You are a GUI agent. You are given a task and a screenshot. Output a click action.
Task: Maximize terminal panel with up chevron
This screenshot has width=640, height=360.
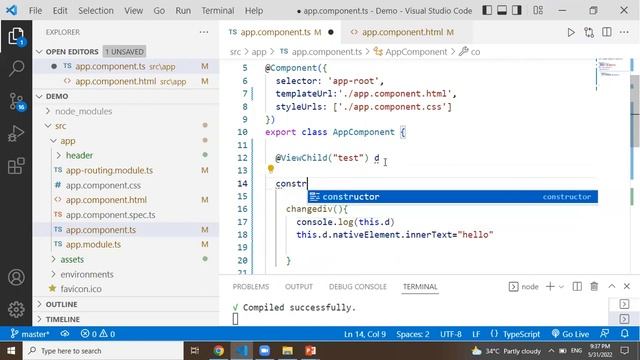tap(611, 287)
